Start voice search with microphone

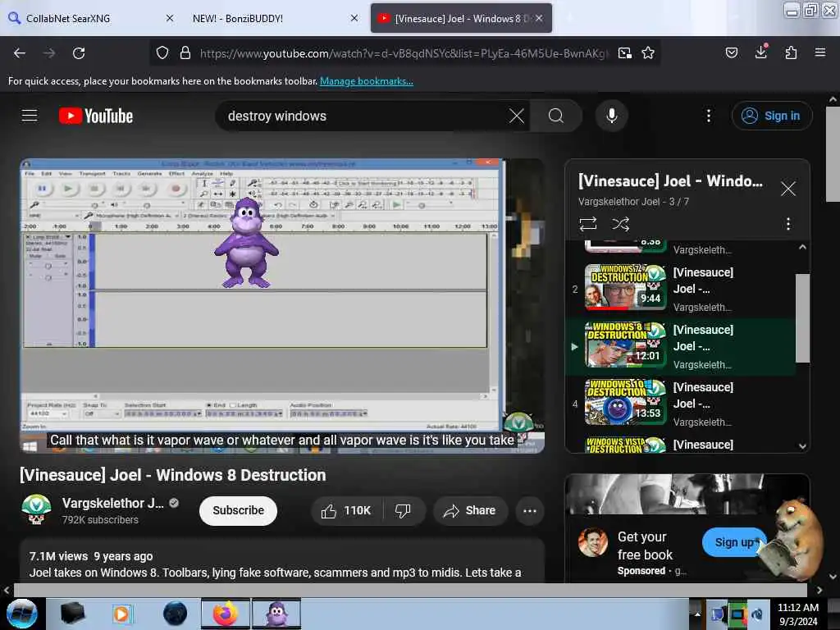tap(612, 116)
